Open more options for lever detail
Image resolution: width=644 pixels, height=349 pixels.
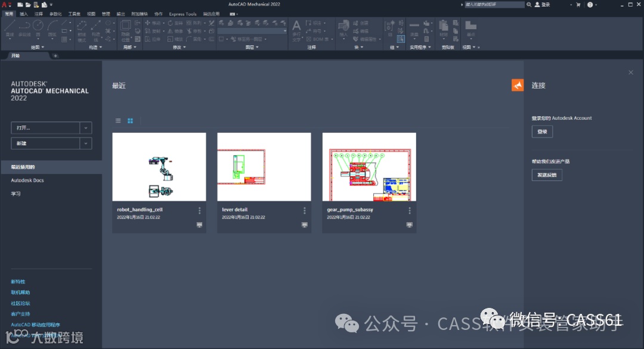(304, 210)
